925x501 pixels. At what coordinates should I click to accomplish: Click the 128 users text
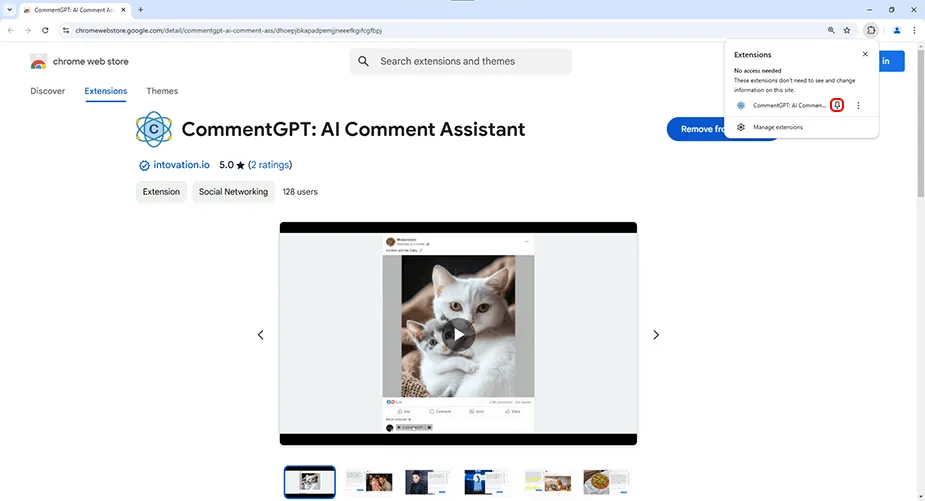300,192
